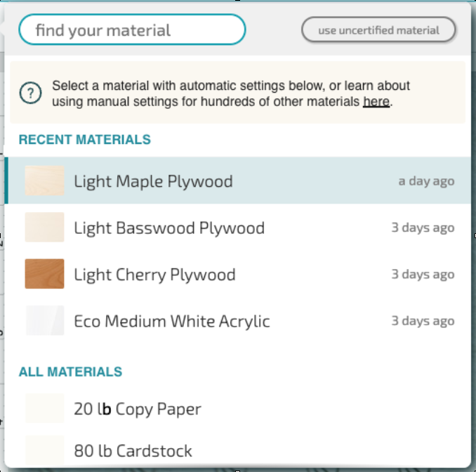Select Eco Medium White Acrylic material name
The height and width of the screenshot is (472, 476).
click(172, 322)
